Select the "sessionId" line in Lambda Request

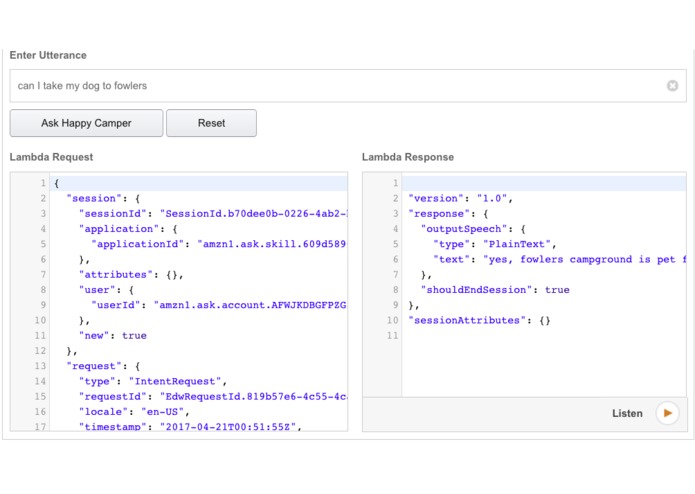[213, 214]
